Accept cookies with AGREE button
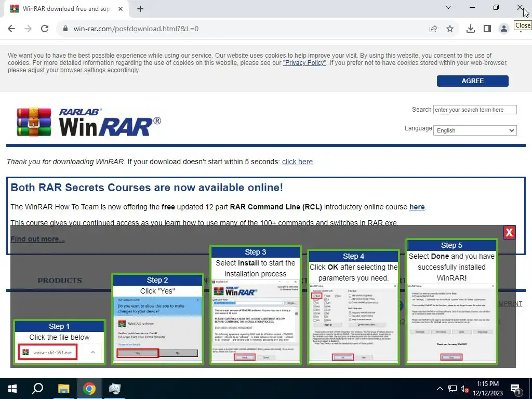 coord(473,81)
